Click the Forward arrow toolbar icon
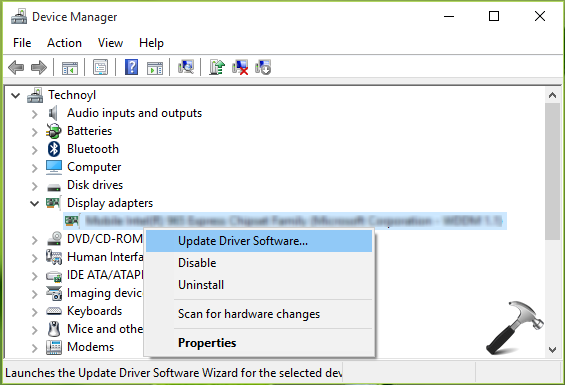 [x=39, y=67]
